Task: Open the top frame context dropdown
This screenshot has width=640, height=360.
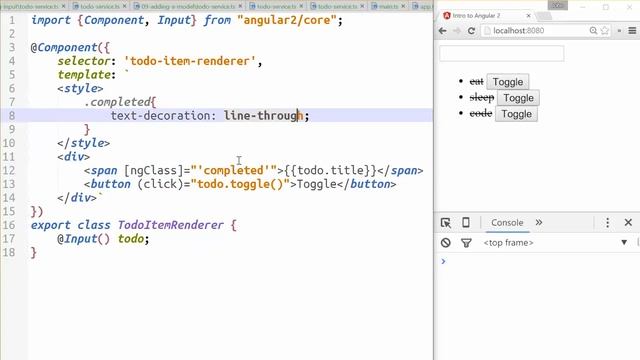Action: 555,243
